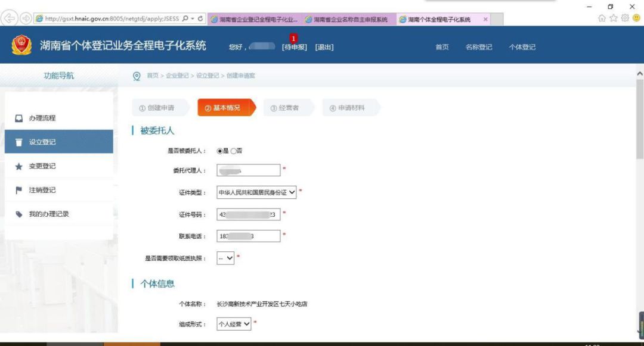Click the page vertical scrollbar thumb

point(639,119)
